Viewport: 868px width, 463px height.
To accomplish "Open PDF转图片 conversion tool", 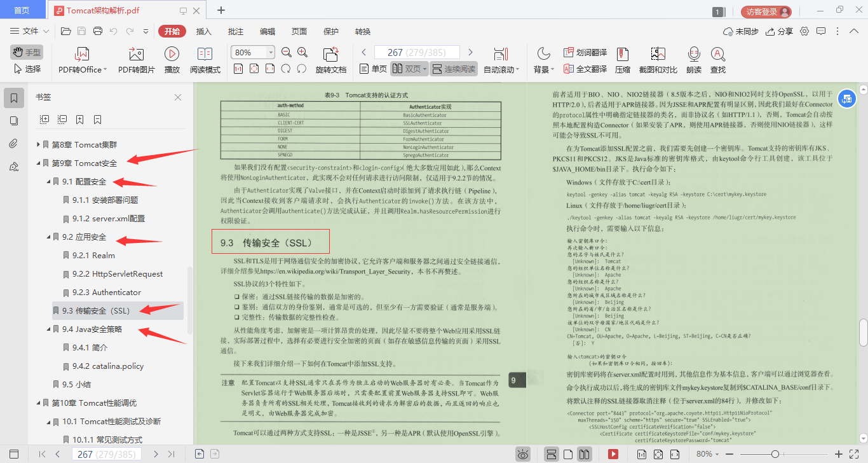I will coord(135,59).
